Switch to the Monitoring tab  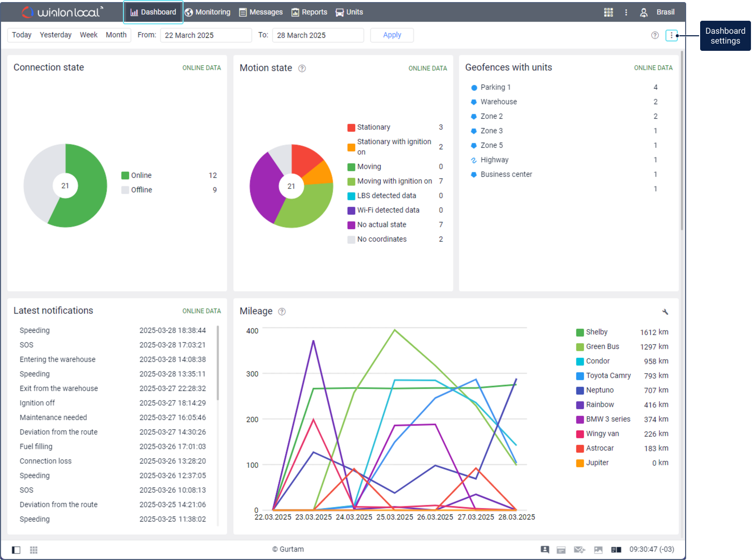(x=207, y=12)
